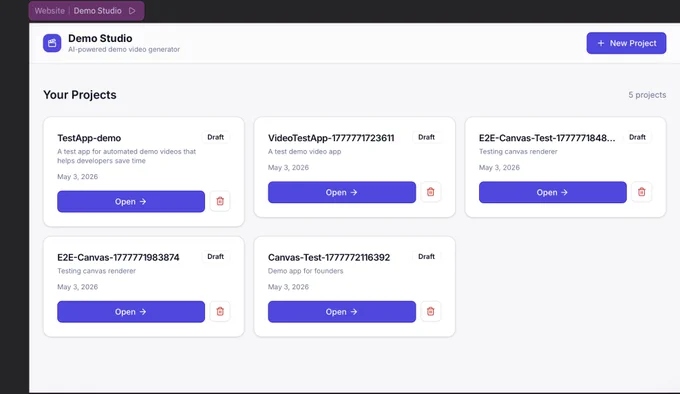The width and height of the screenshot is (680, 394).
Task: Click the E2E-Canvas-Test-1777771848... title text
Action: click(547, 138)
